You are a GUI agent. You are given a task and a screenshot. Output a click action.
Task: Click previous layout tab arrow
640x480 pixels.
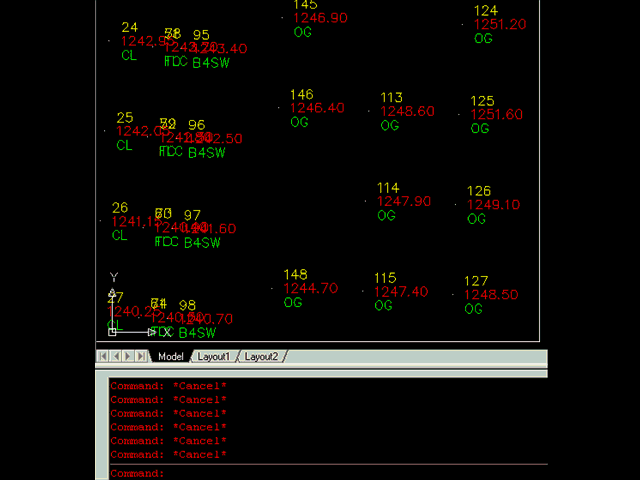click(116, 356)
